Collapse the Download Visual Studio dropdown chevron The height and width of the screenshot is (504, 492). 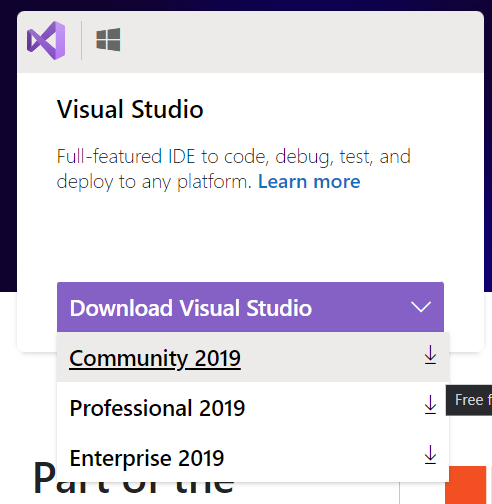tap(421, 307)
